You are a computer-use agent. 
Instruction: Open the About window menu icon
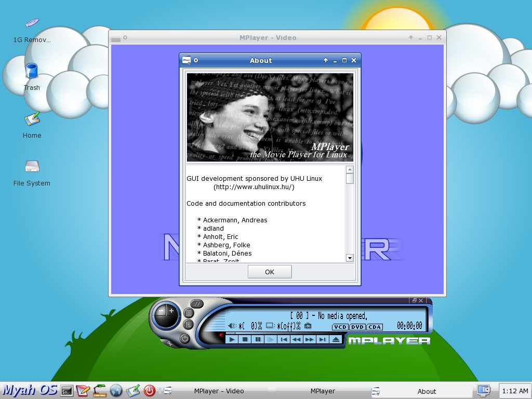[x=187, y=60]
